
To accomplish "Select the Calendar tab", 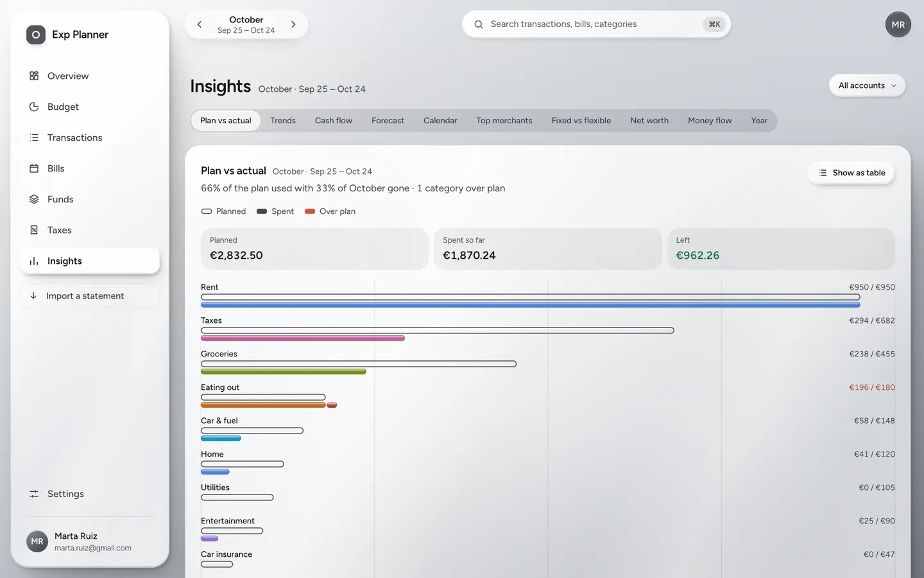I will point(440,121).
